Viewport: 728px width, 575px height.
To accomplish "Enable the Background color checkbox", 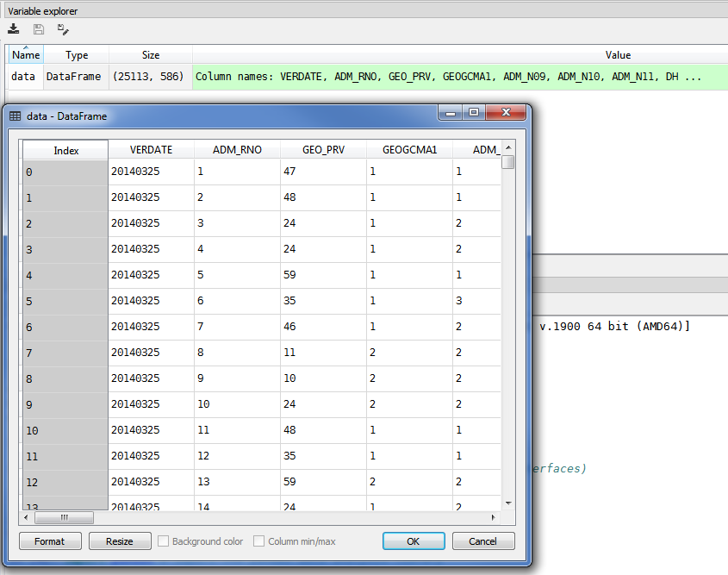I will coord(164,541).
